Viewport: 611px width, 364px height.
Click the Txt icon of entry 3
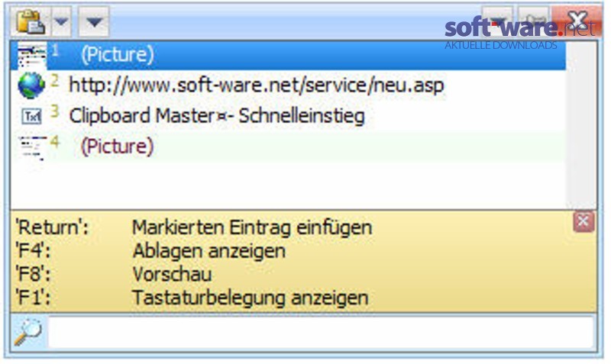tap(31, 116)
